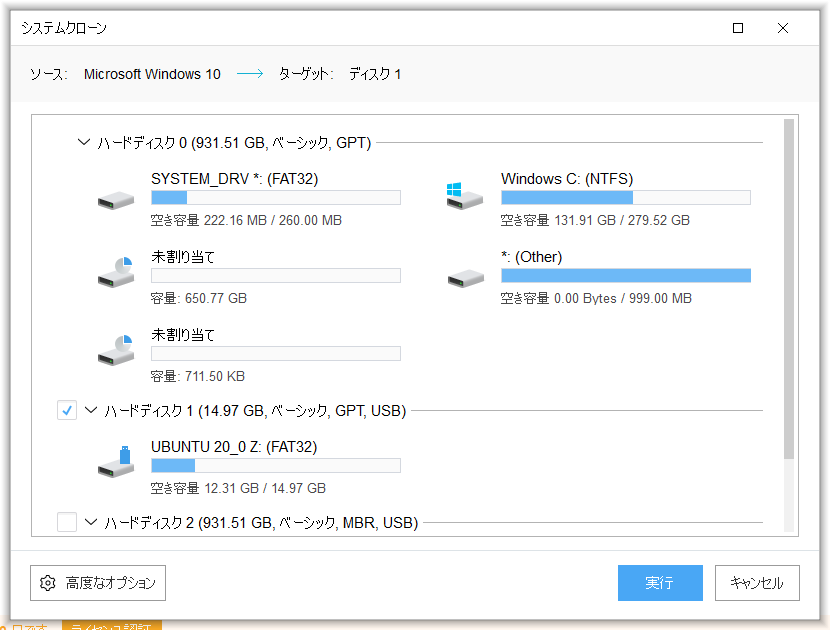Collapse the ハードディスク 0 section
The image size is (830, 630).
pyautogui.click(x=84, y=142)
